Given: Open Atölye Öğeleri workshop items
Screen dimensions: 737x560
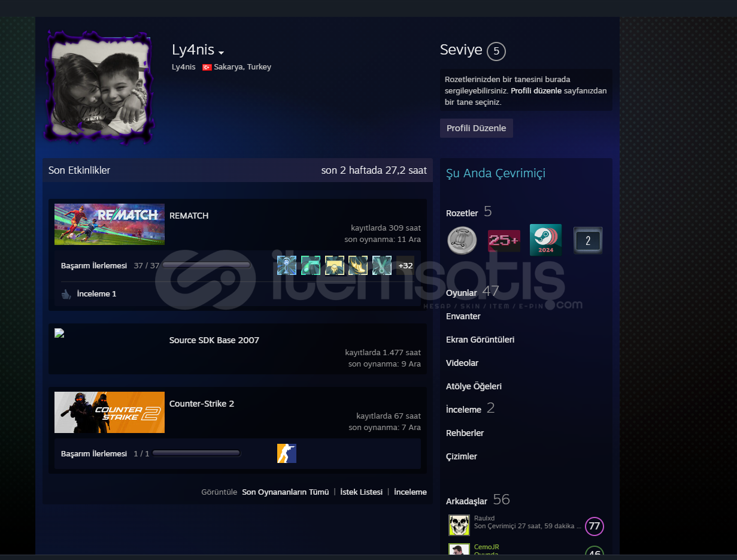Looking at the screenshot, I should pyautogui.click(x=474, y=386).
